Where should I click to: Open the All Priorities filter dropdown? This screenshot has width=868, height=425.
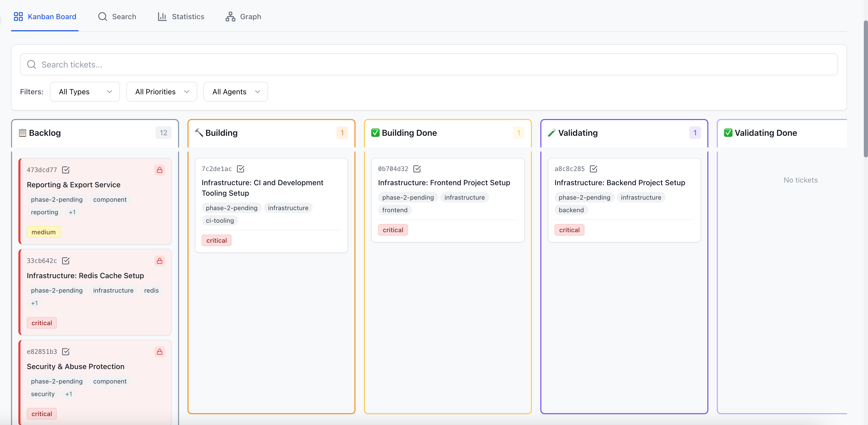point(161,91)
